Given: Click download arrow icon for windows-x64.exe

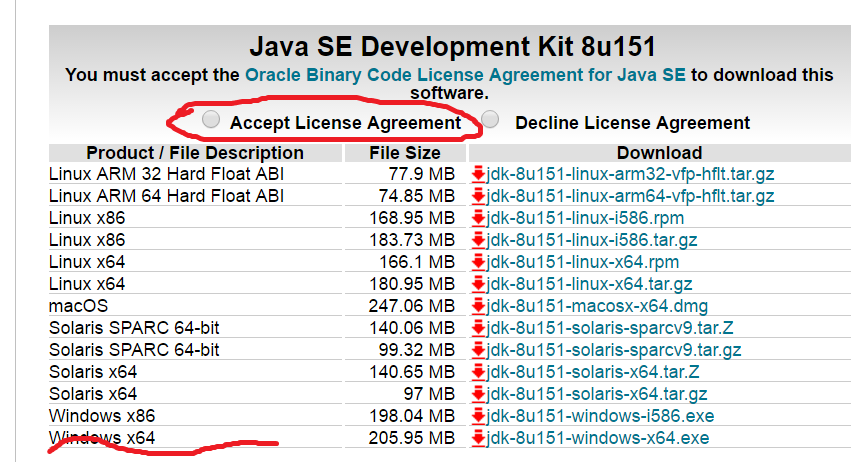Looking at the screenshot, I should point(478,438).
